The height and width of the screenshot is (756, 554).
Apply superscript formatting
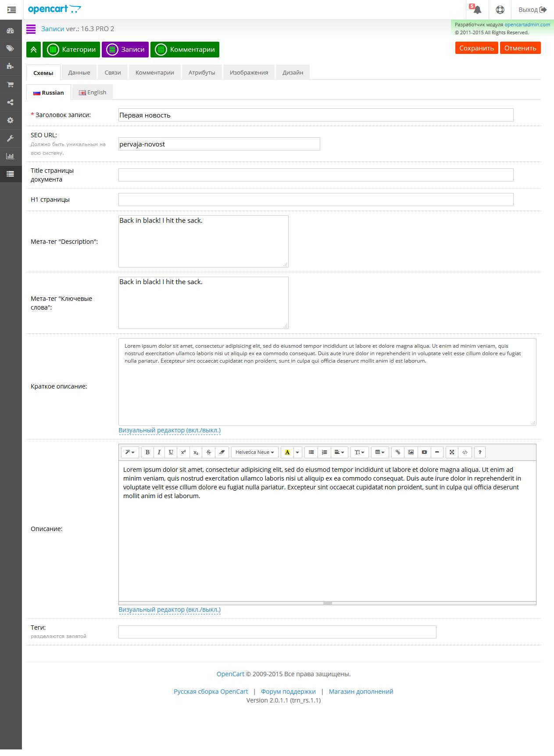[183, 452]
